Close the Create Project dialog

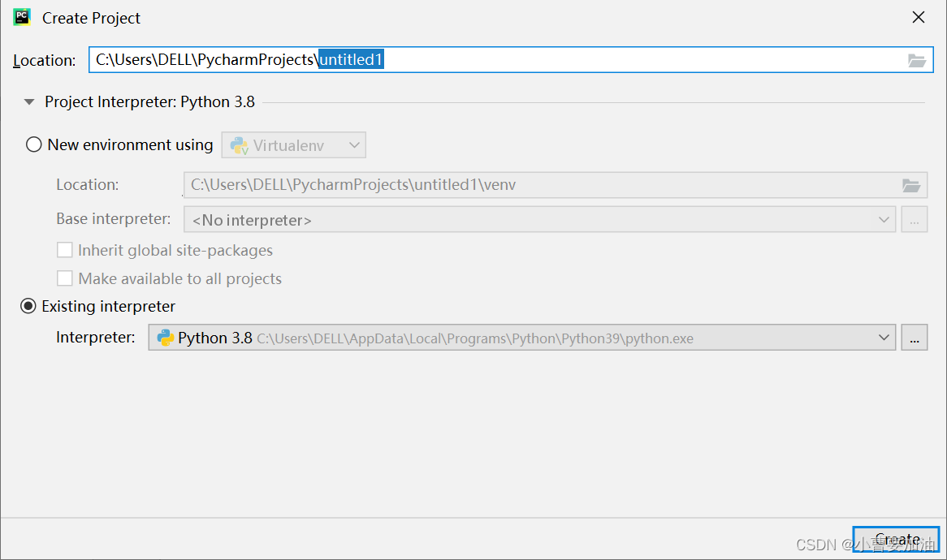coord(918,18)
